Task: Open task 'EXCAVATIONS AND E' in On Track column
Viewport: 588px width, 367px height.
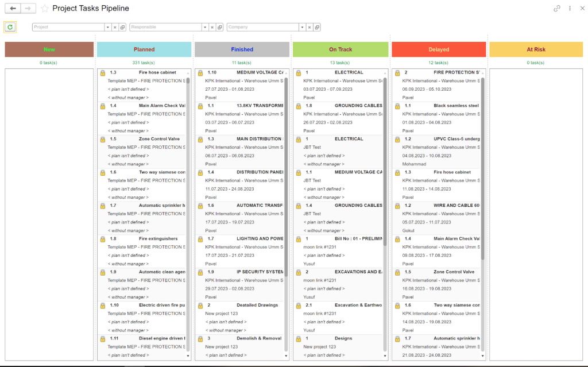Action: point(358,272)
